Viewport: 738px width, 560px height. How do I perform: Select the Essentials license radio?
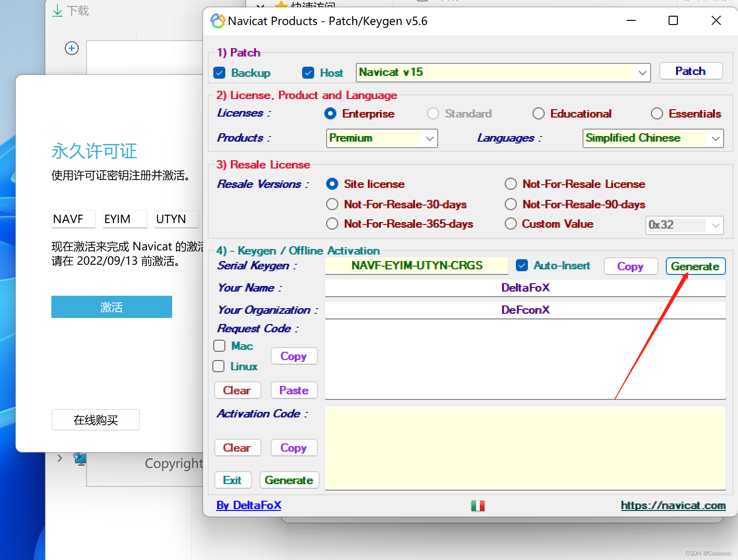click(x=657, y=113)
